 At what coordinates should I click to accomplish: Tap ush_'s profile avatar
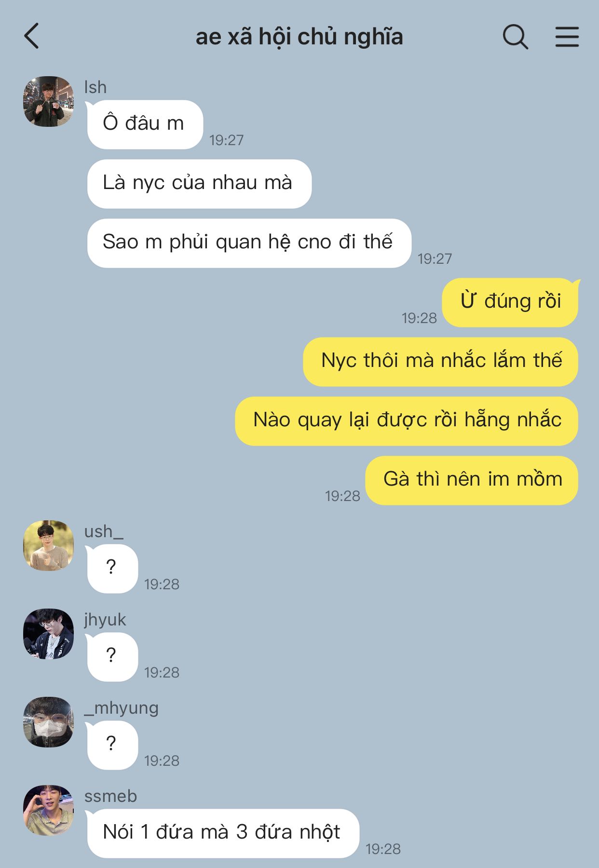tap(48, 545)
